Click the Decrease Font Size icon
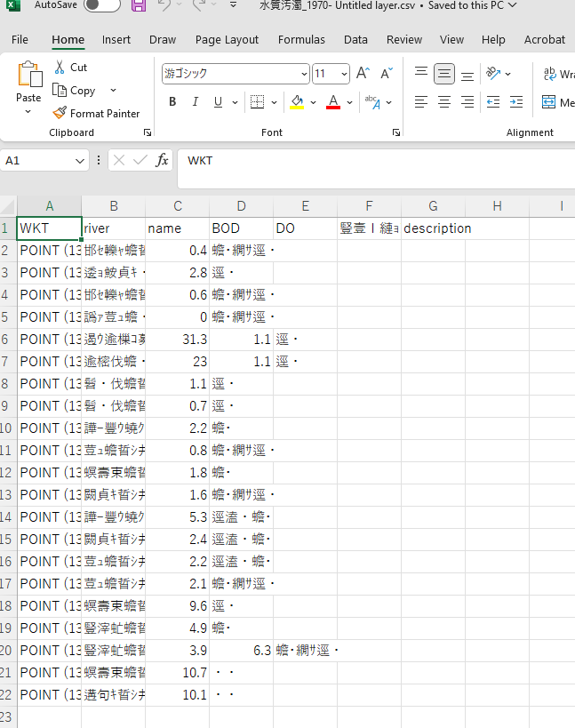This screenshot has width=575, height=728. 386,74
